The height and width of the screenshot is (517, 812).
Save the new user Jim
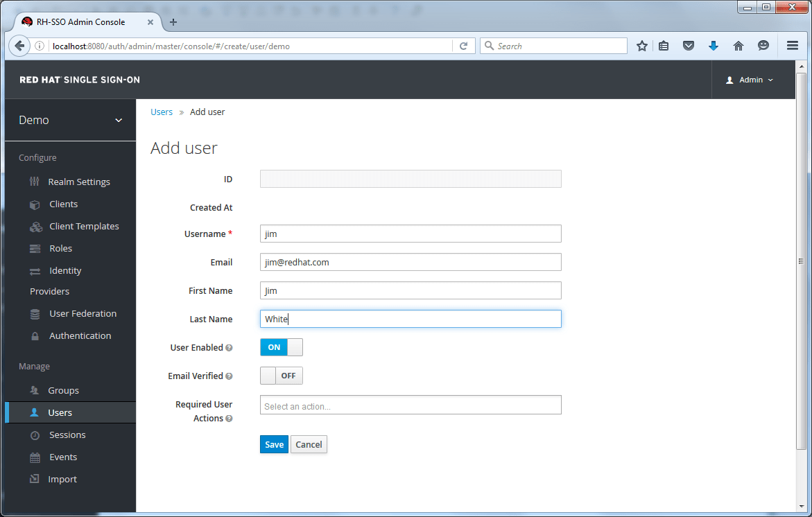point(273,444)
